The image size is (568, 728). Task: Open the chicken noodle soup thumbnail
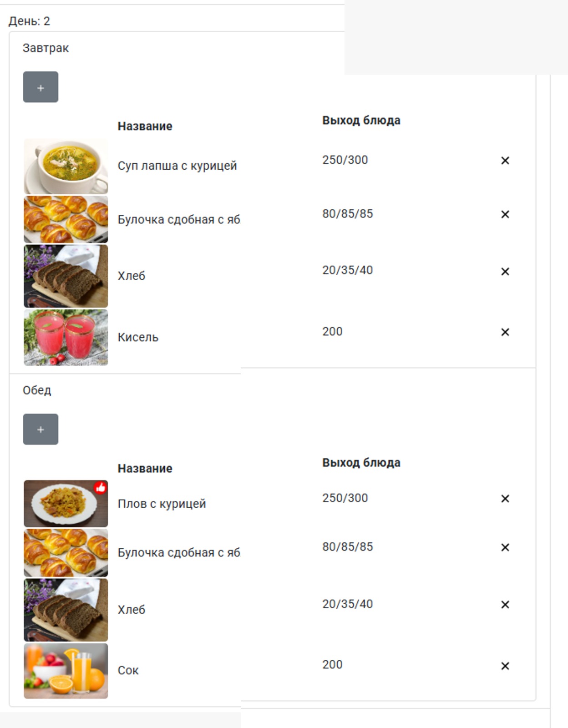pyautogui.click(x=66, y=167)
